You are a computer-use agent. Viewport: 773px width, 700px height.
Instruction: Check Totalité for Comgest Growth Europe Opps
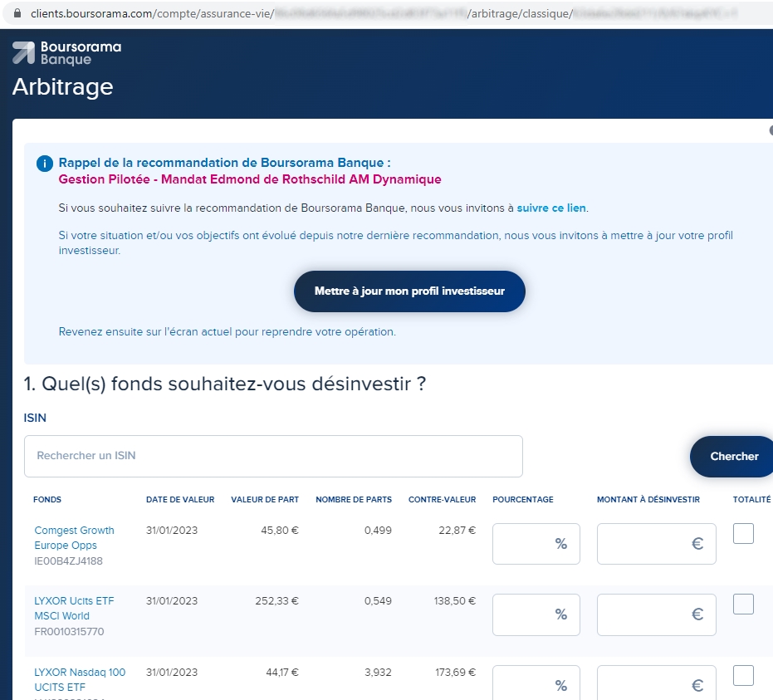coord(743,534)
